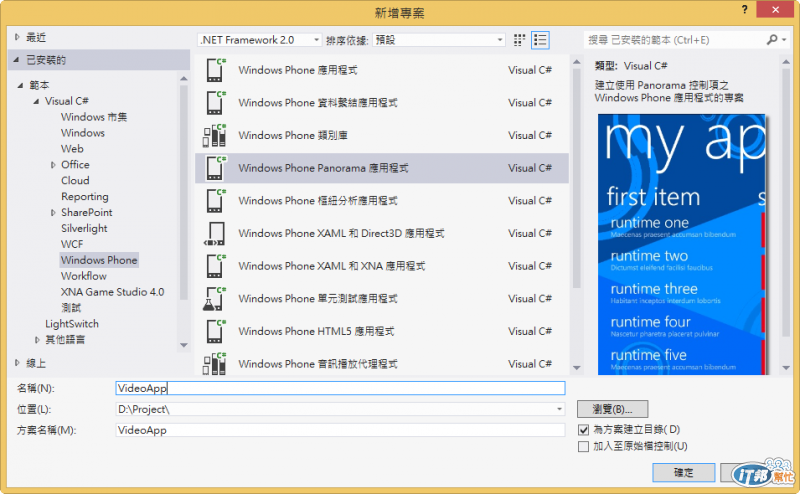Viewport: 800px width, 494px height.
Task: Click the 確定 button
Action: [x=683, y=473]
